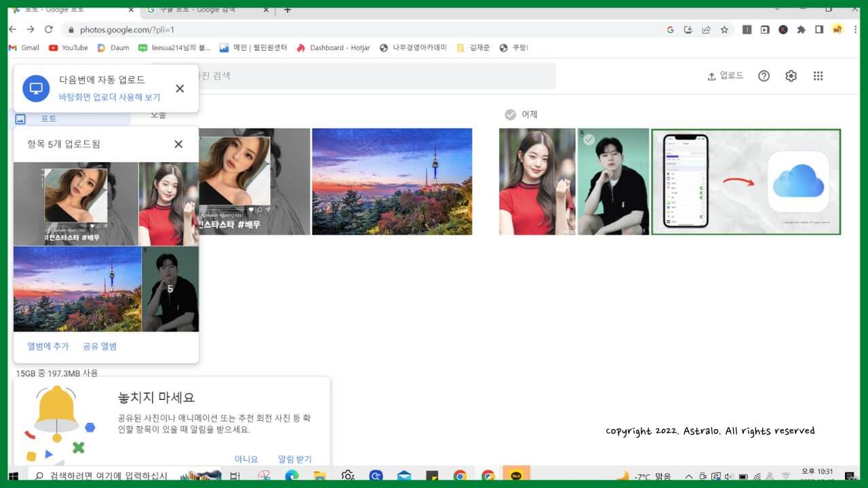The image size is (868, 488).
Task: Open the Google apps grid icon
Action: pos(818,76)
